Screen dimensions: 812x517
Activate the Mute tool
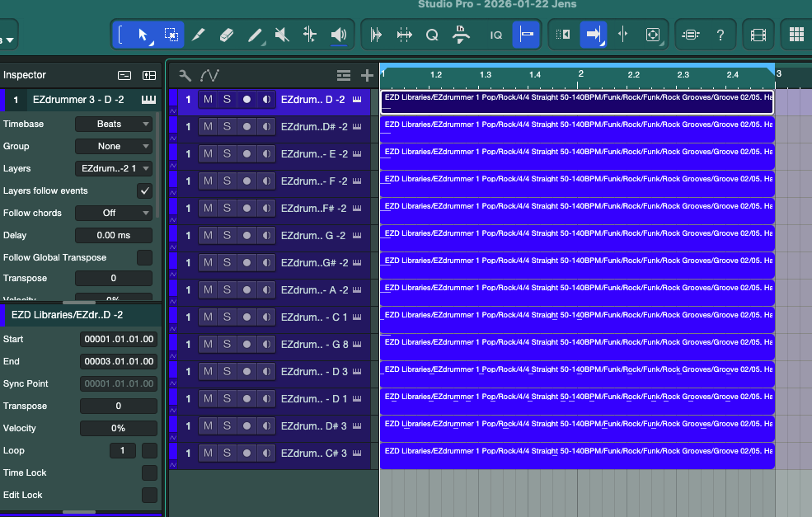point(282,35)
